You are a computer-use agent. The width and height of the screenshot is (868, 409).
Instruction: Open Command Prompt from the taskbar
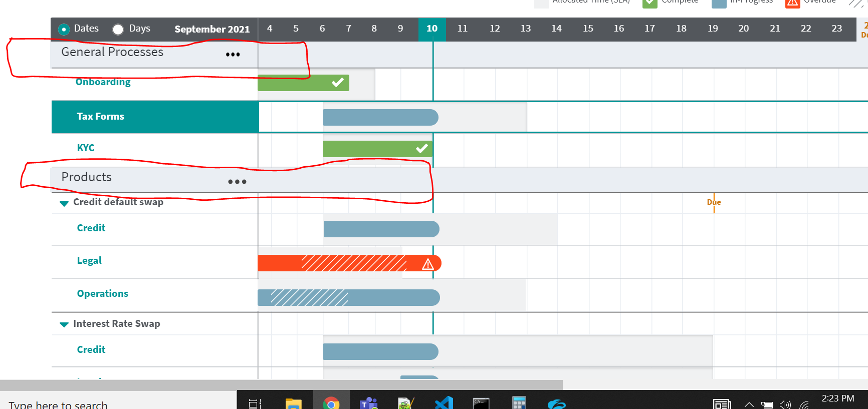pos(481,403)
